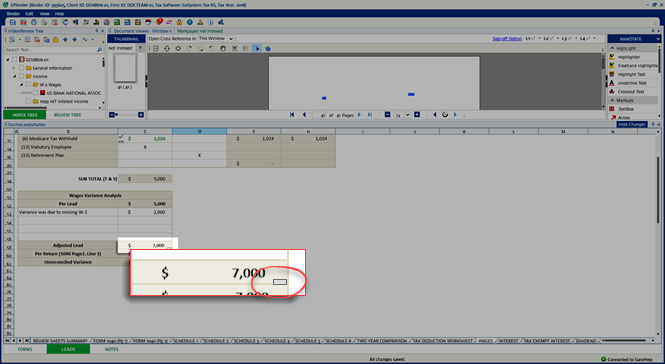Go to next page in document viewer
665x364 pixels.
[359, 115]
